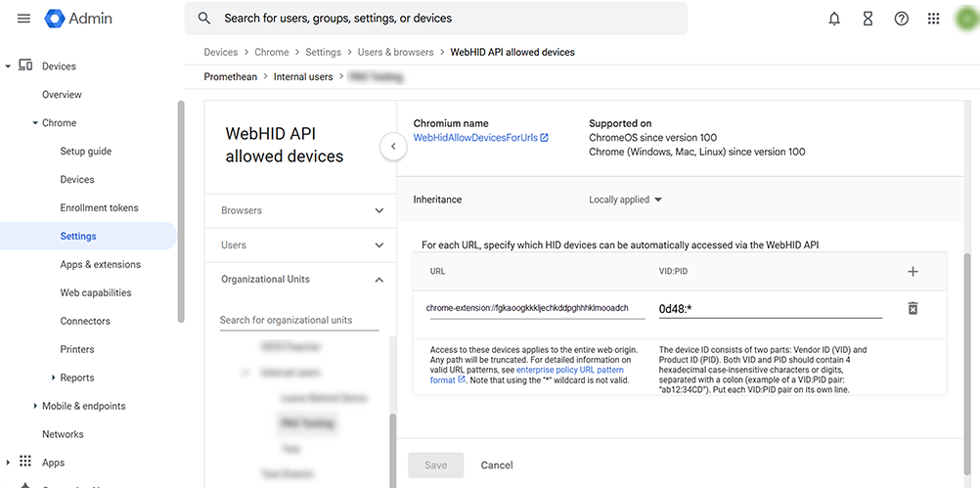Click the Google Admin logo
The width and height of the screenshot is (980, 488).
pyautogui.click(x=78, y=19)
